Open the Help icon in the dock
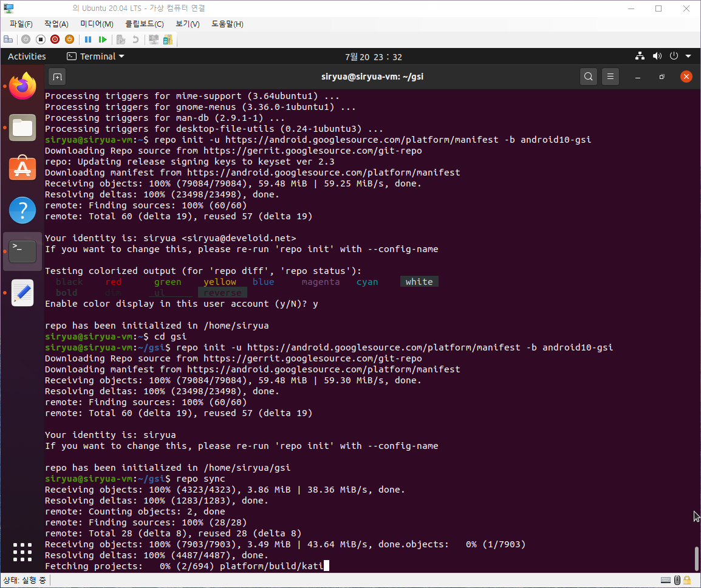This screenshot has height=588, width=701. (x=22, y=210)
